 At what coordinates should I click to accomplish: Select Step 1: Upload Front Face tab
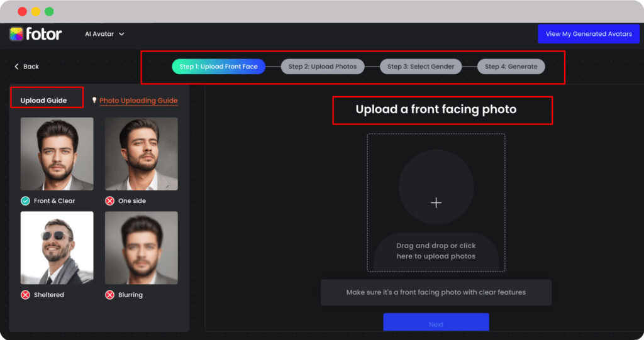pos(218,67)
